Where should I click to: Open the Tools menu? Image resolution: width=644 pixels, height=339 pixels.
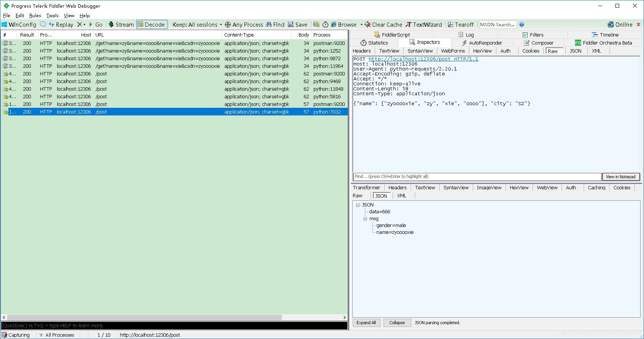click(52, 16)
